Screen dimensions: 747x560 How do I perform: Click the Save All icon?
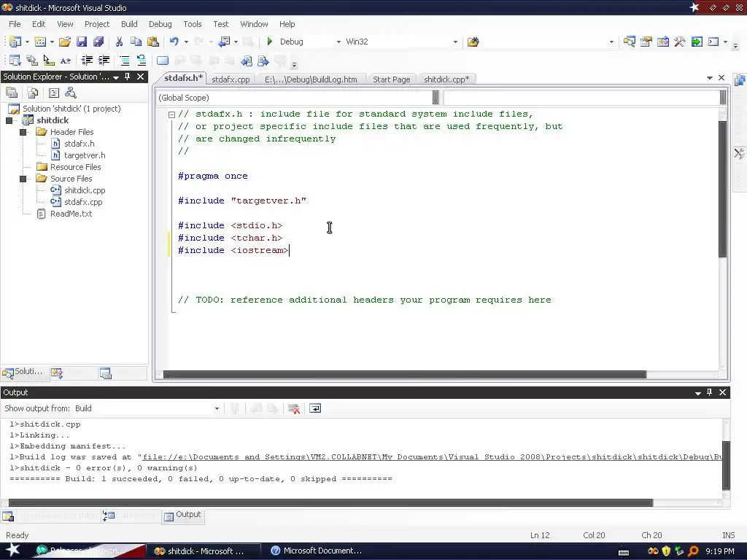coord(98,42)
